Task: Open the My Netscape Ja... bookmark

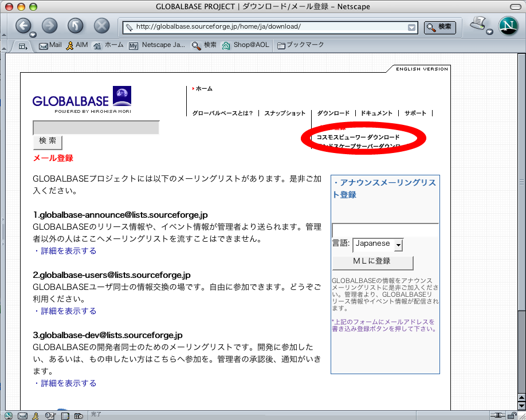Action: [x=157, y=45]
